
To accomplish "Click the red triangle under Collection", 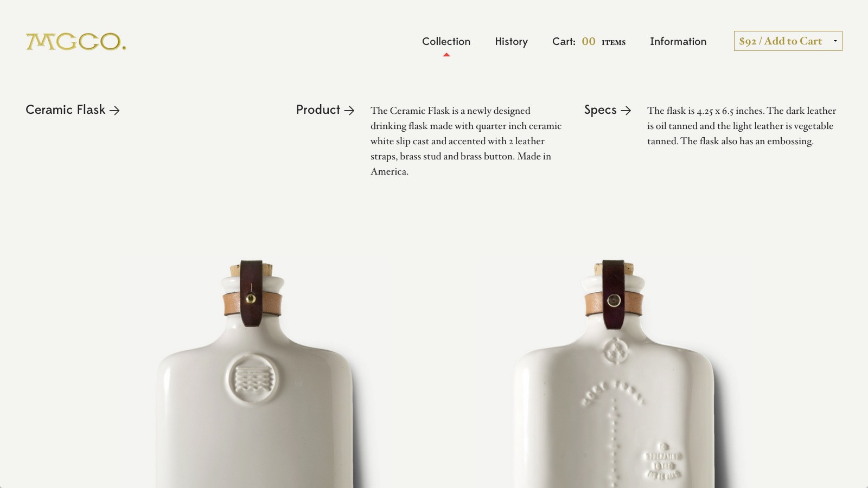I will point(446,55).
